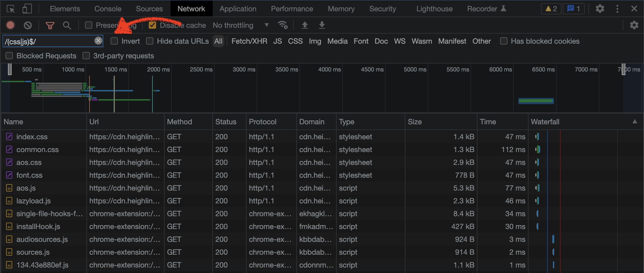644x273 pixels.
Task: Click the export HAR download arrow
Action: [x=322, y=25]
